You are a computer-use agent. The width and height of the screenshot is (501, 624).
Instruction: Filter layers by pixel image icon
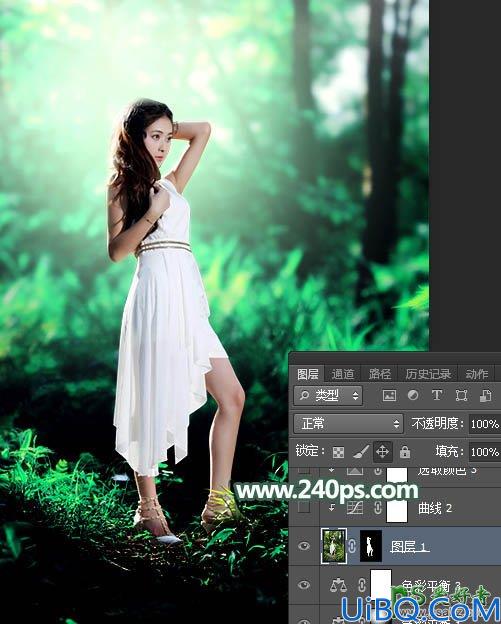pyautogui.click(x=389, y=395)
